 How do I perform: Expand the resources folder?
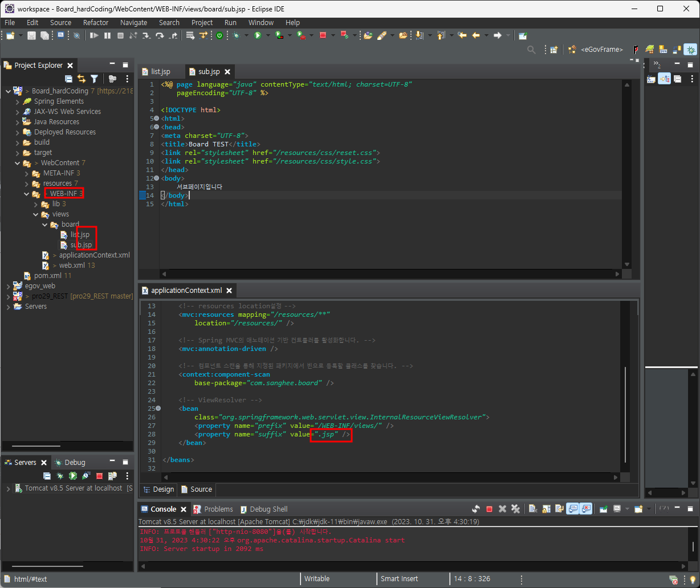27,183
